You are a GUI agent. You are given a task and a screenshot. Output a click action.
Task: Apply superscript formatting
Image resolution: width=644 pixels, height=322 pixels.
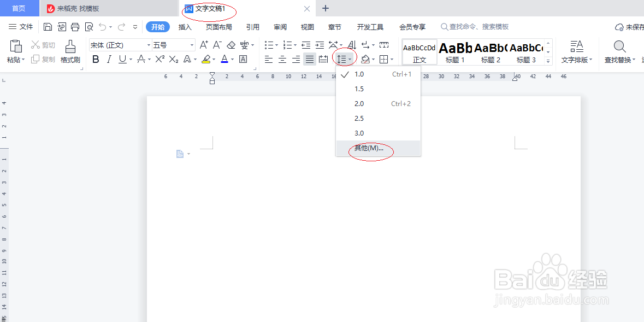pyautogui.click(x=158, y=59)
